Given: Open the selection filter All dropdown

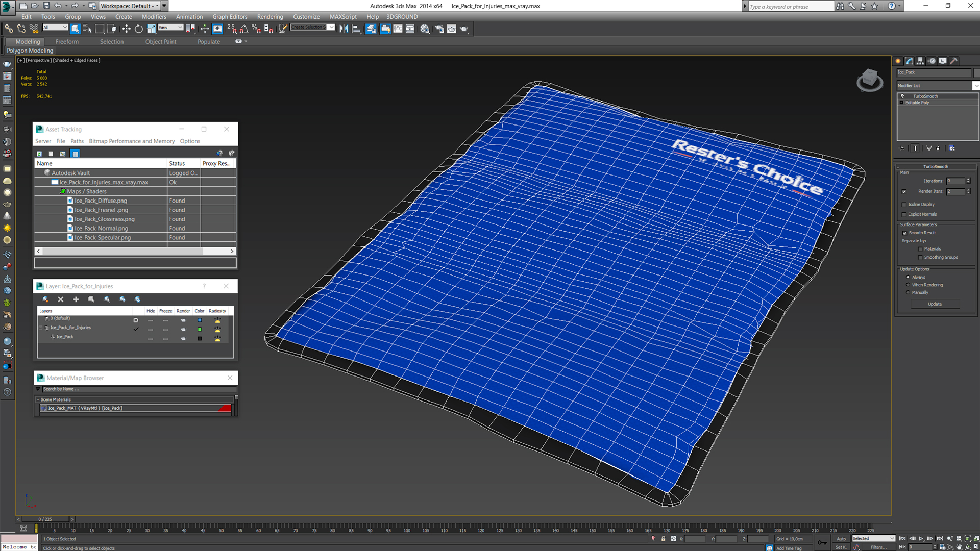Looking at the screenshot, I should (55, 27).
